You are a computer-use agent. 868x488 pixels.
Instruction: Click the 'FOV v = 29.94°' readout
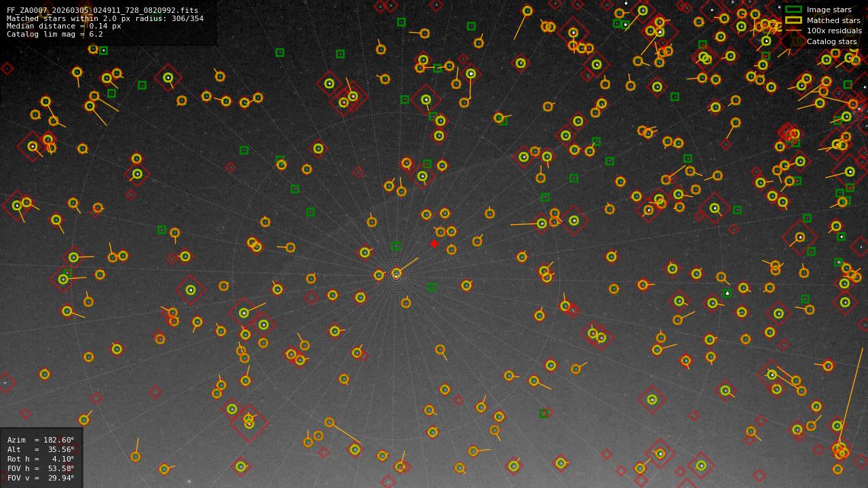(x=41, y=478)
